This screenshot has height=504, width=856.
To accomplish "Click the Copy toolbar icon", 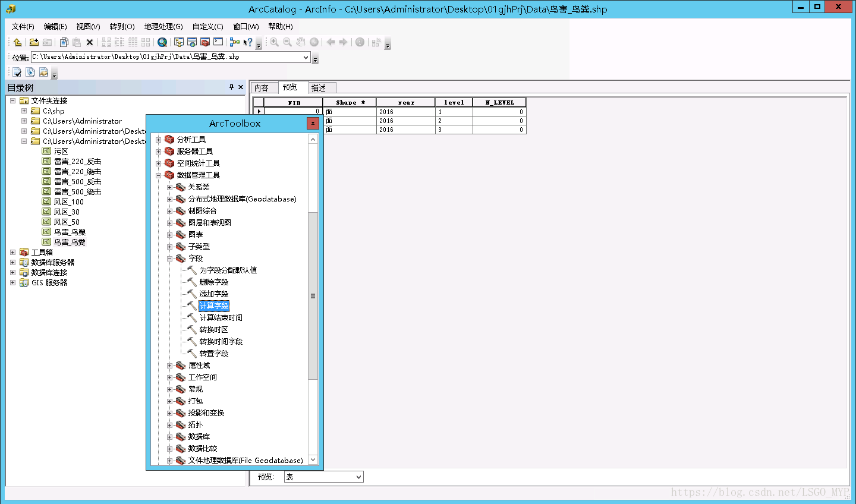I will [64, 42].
